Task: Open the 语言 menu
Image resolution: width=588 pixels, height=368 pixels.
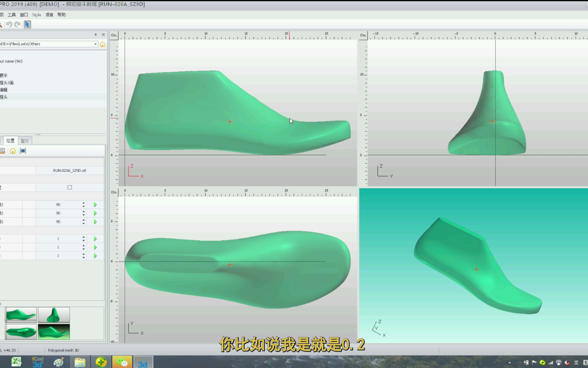Action: [49, 15]
